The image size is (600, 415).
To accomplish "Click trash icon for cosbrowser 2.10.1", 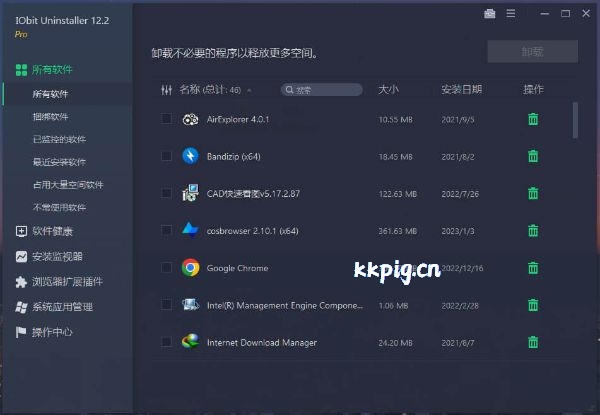I will coord(533,231).
